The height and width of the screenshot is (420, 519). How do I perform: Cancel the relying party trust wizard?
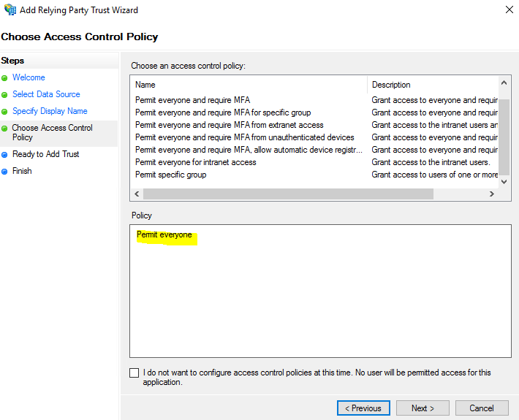(481, 408)
